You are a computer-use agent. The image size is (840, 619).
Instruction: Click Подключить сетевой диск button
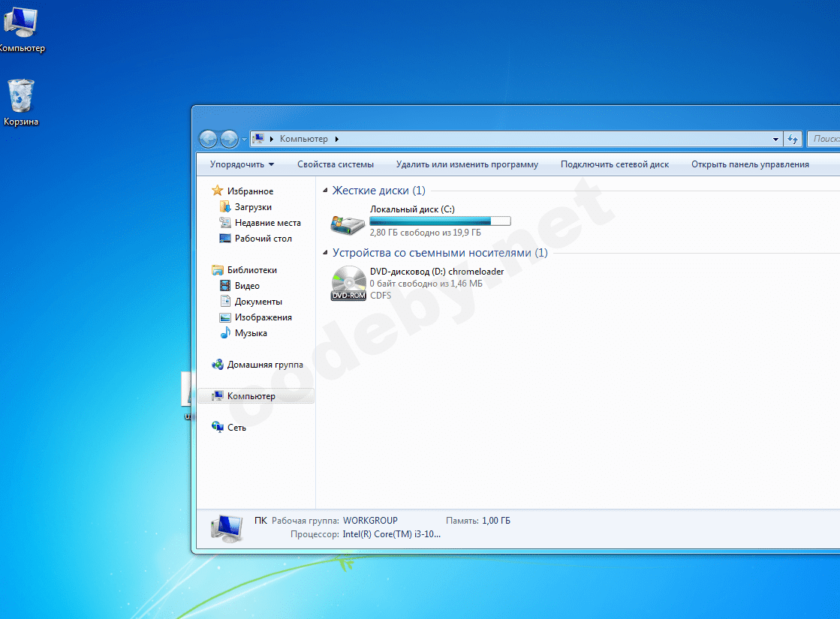[614, 164]
